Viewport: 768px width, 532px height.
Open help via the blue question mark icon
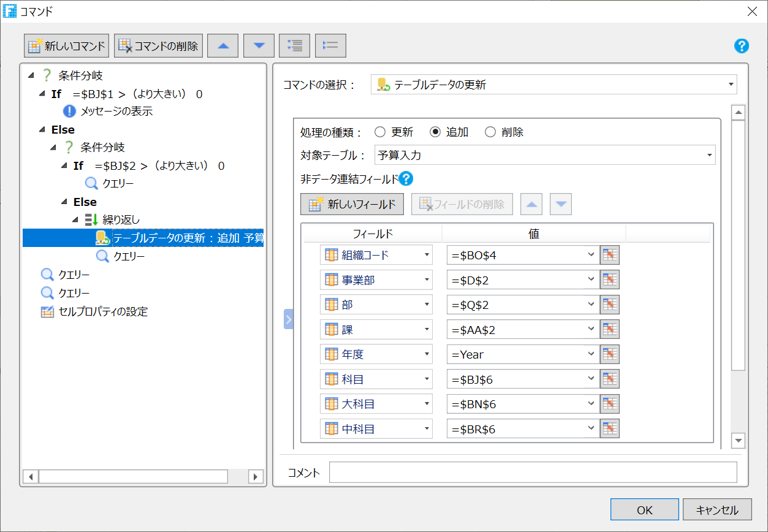741,46
